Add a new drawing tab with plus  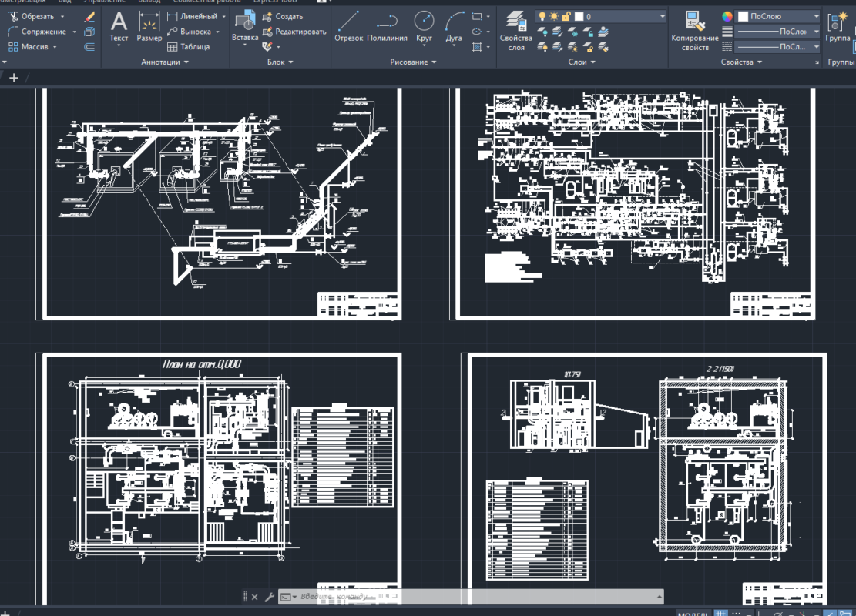point(14,78)
